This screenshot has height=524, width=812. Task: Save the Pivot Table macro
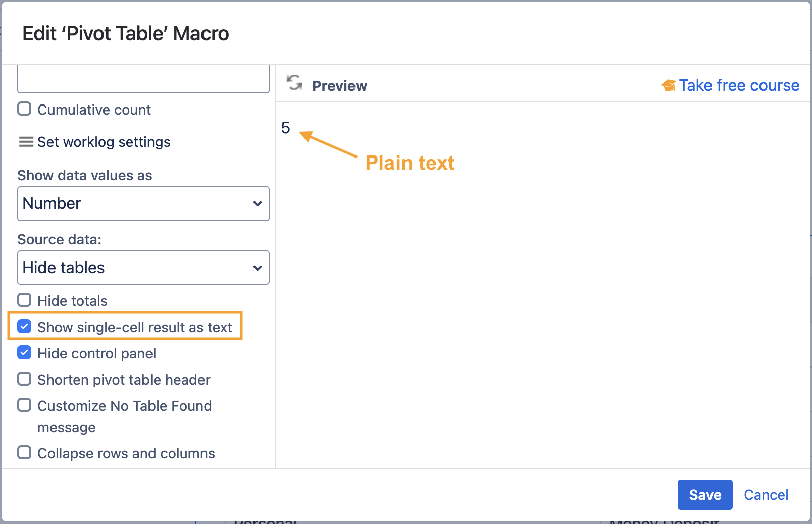(704, 495)
